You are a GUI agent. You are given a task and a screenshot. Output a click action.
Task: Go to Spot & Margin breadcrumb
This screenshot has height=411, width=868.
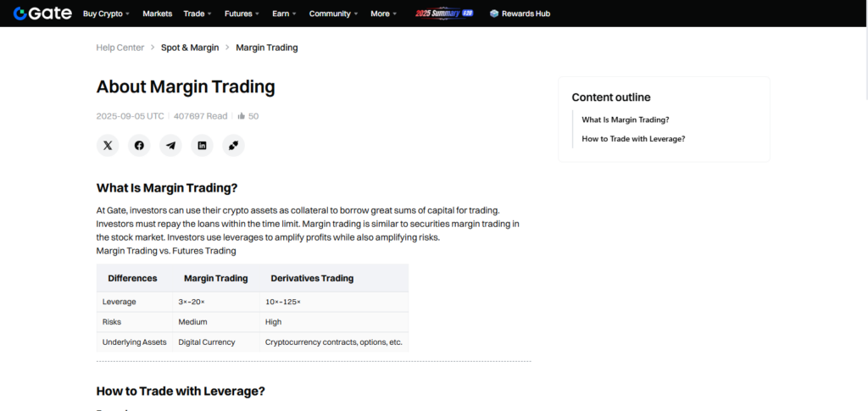[190, 47]
